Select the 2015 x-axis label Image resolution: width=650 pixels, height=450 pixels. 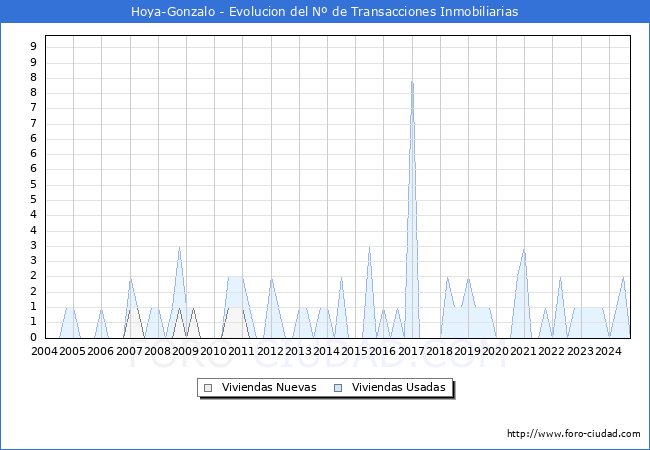pos(354,351)
